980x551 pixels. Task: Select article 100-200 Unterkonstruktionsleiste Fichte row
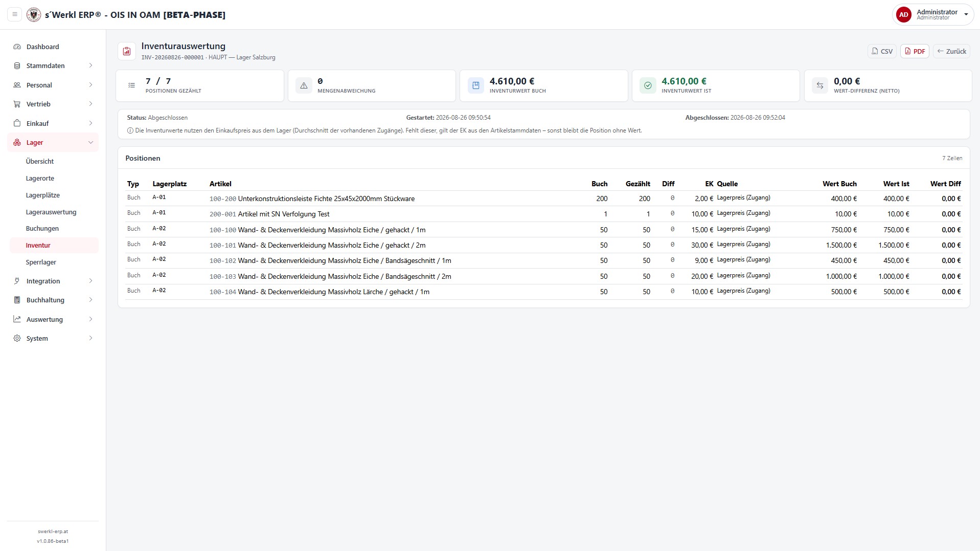[x=544, y=199]
